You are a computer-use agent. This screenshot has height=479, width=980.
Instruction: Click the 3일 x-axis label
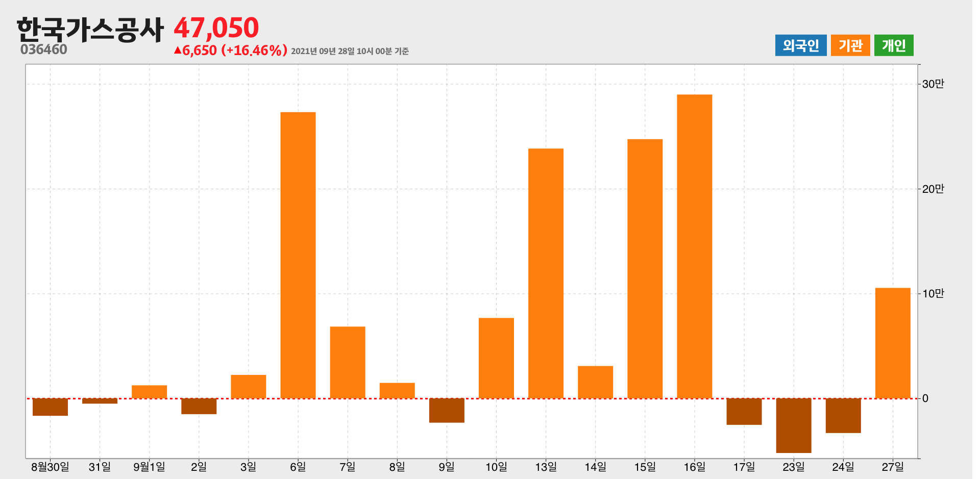coord(249,467)
